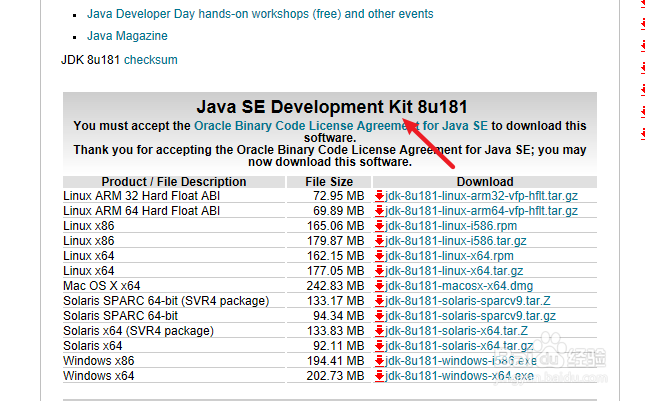Click the 133.83 MB file size value
This screenshot has width=645, height=401.
[x=336, y=331]
